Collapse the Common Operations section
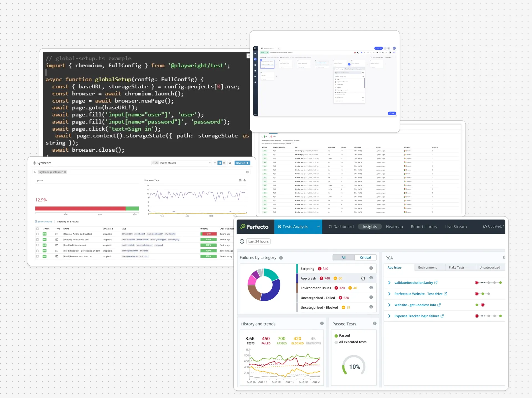The width and height of the screenshot is (532, 398). [363, 76]
